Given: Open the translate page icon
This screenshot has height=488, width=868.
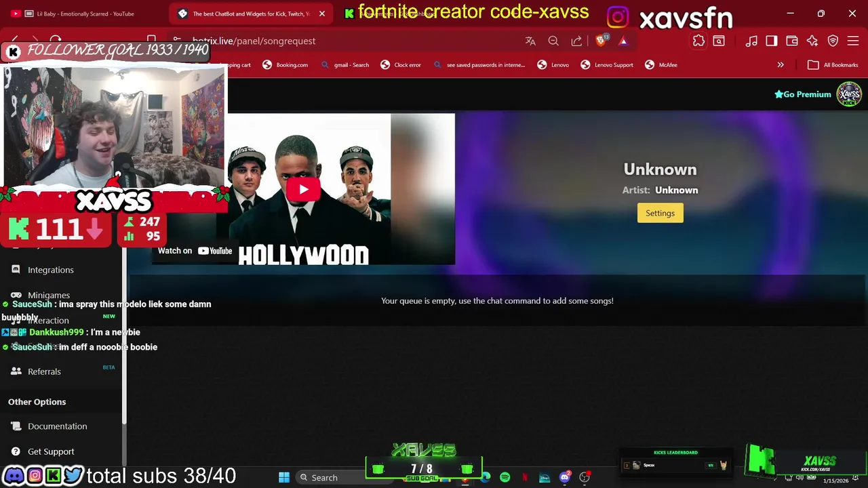Looking at the screenshot, I should point(530,41).
